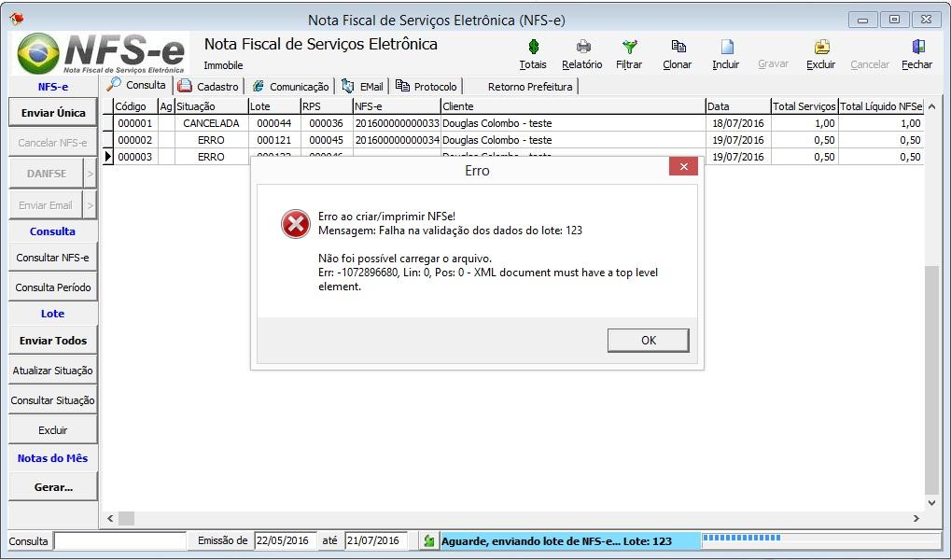Click the vertical scrollbar thumb of grid
Viewport: 951px width, 560px height.
[931, 379]
